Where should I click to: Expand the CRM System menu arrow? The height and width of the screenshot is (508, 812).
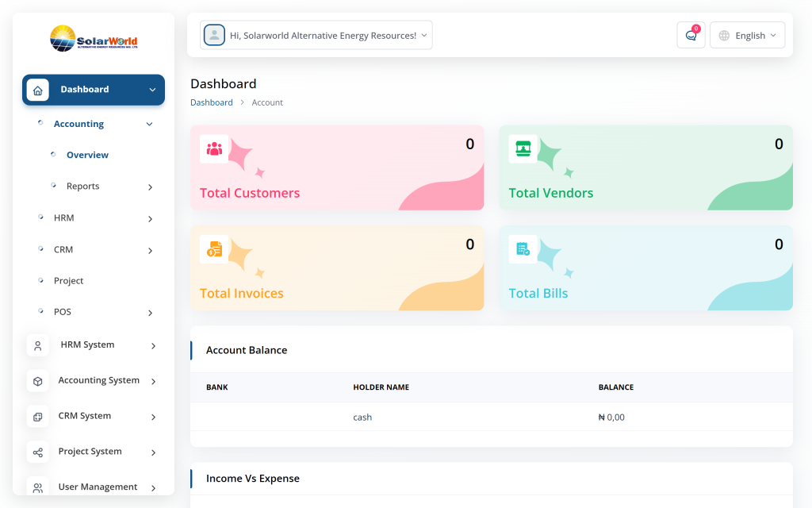[153, 418]
